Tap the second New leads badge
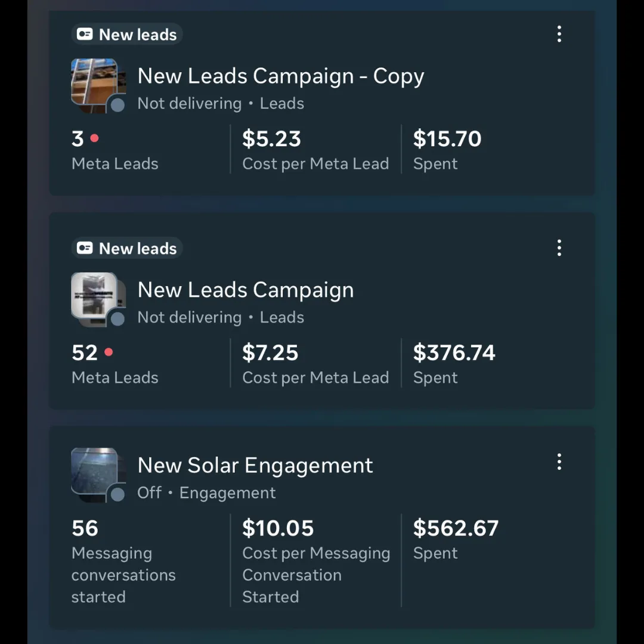Viewport: 644px width, 644px height. coord(127,248)
